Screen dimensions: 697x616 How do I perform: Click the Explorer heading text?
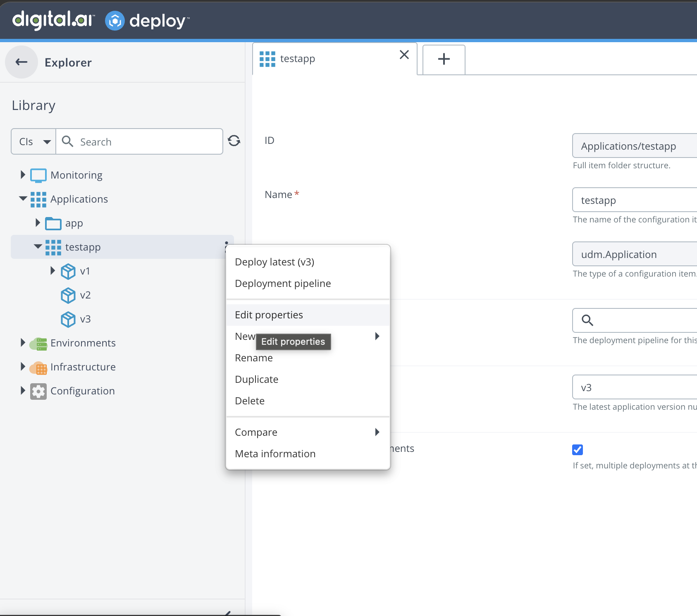pos(68,62)
